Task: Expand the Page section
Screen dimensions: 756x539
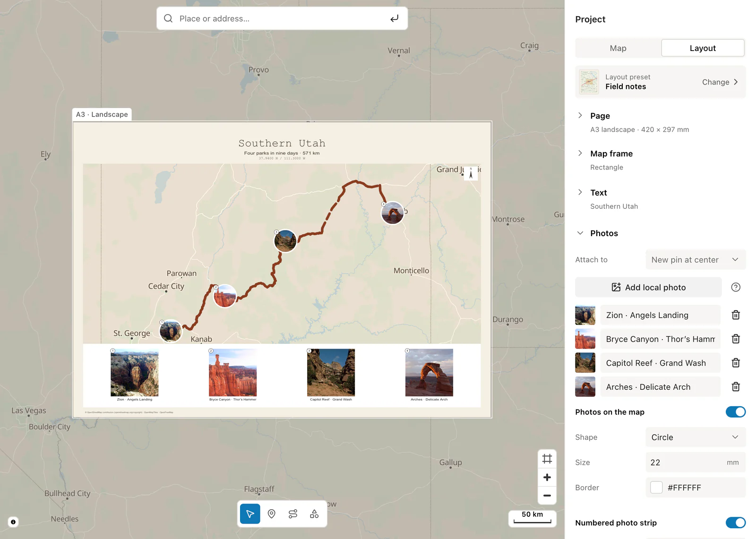Action: [x=580, y=116]
